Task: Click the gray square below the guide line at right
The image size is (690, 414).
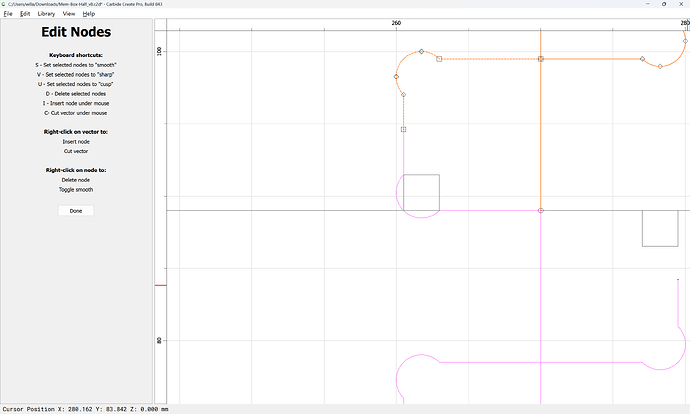Action: 660,228
